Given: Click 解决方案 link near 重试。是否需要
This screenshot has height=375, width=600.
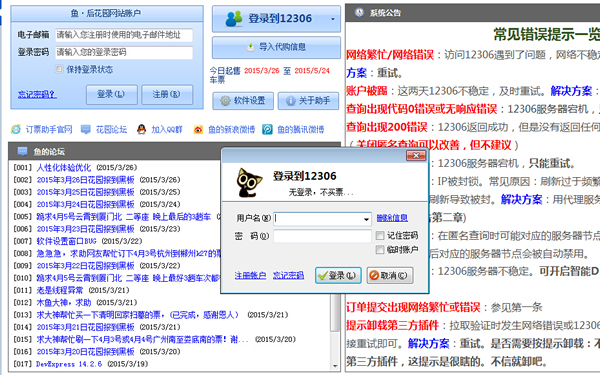Looking at the screenshot, I should click(429, 344).
